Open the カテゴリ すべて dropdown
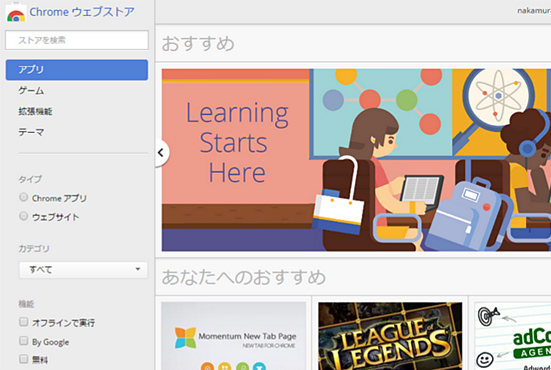The height and width of the screenshot is (370, 551). click(x=83, y=270)
